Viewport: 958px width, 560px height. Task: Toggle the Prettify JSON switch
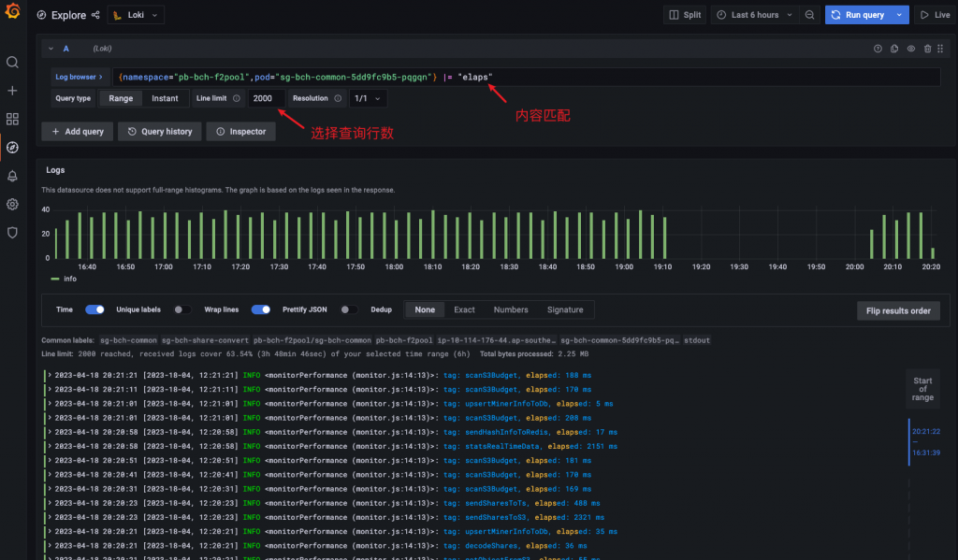click(349, 309)
